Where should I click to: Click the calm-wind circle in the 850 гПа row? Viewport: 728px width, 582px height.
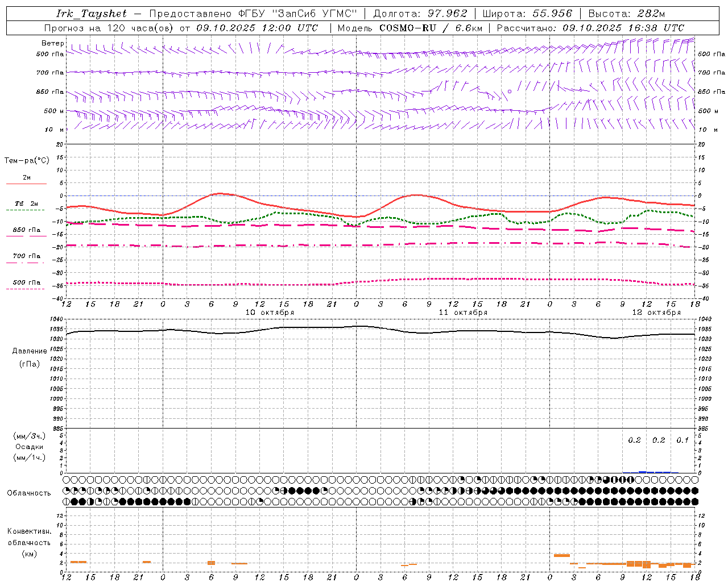pyautogui.click(x=510, y=91)
